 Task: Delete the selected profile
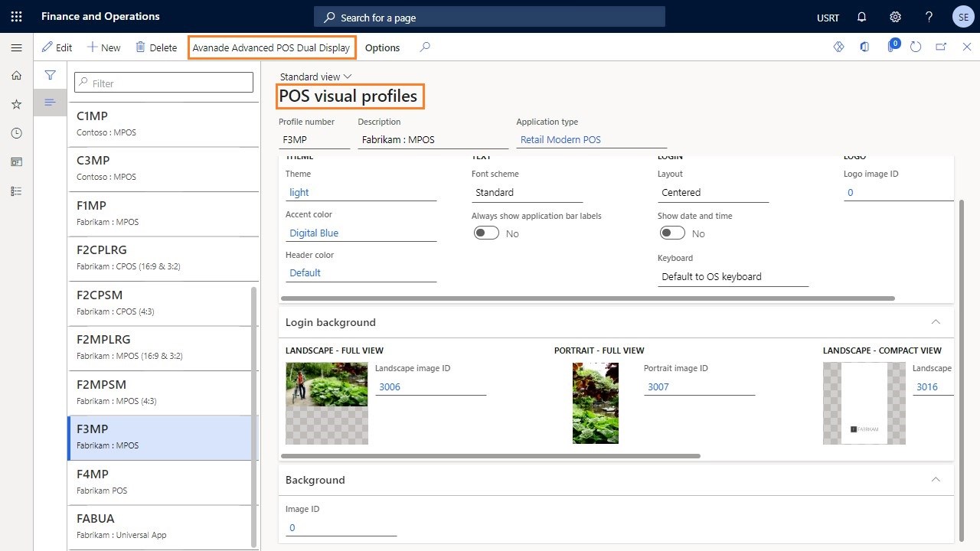(x=155, y=47)
